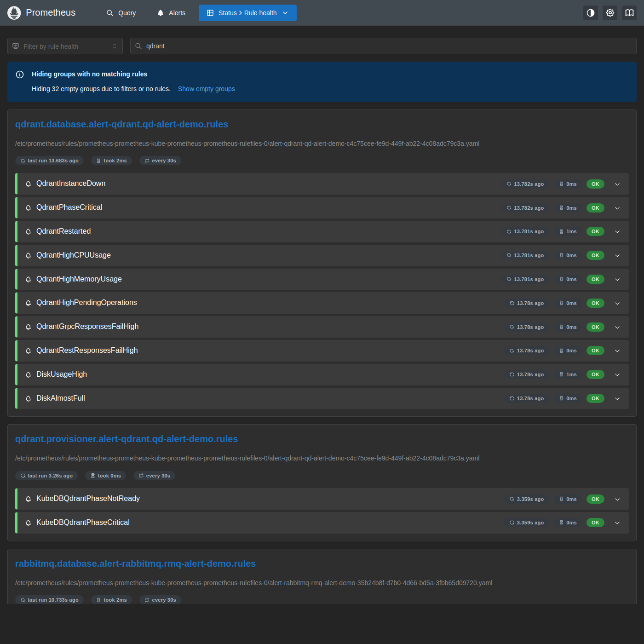Click the rabbitmq rule file path text
Viewport: 644px width, 644px height.
point(254,583)
